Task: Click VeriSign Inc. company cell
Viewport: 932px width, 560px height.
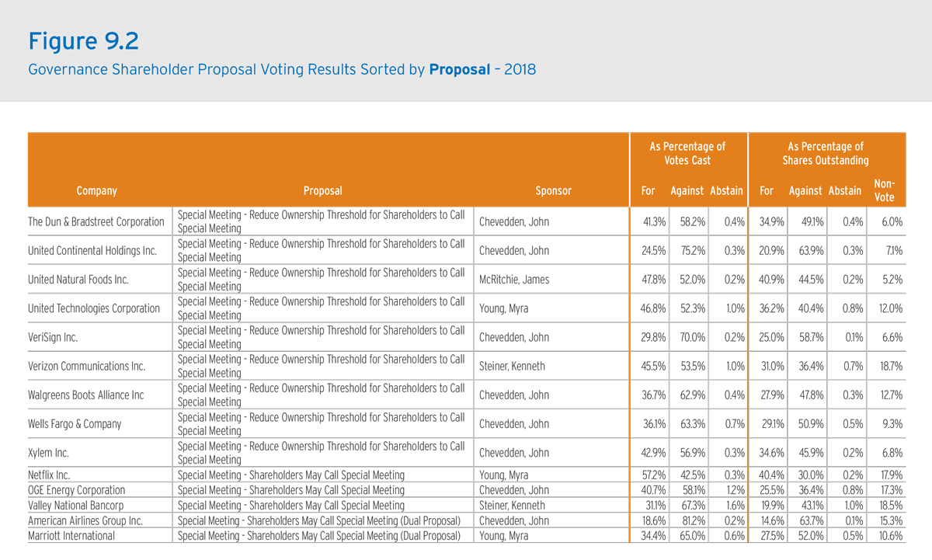Action: tap(53, 338)
